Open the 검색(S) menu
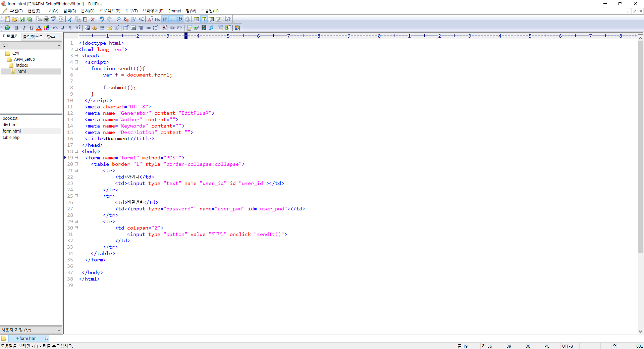 (x=69, y=11)
